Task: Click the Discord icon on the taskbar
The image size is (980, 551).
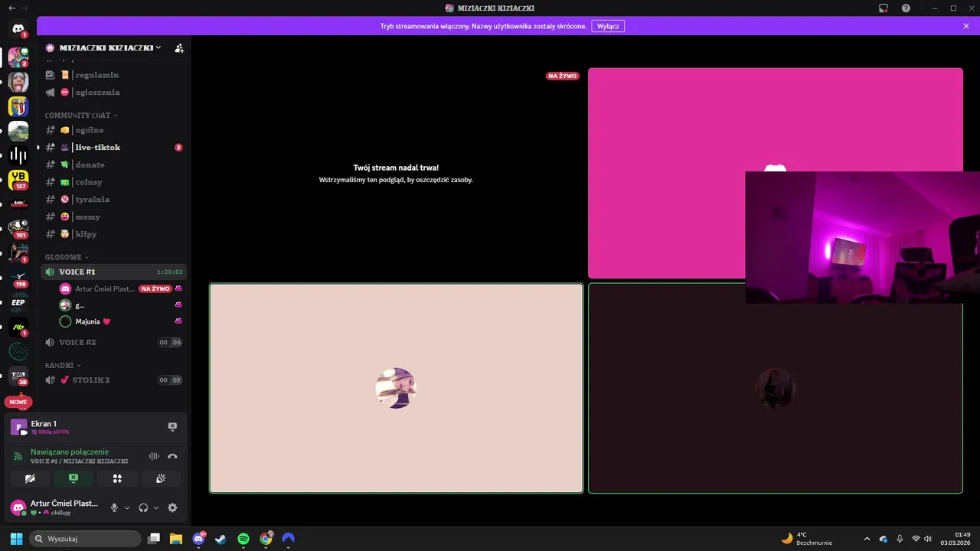Action: coord(198,539)
